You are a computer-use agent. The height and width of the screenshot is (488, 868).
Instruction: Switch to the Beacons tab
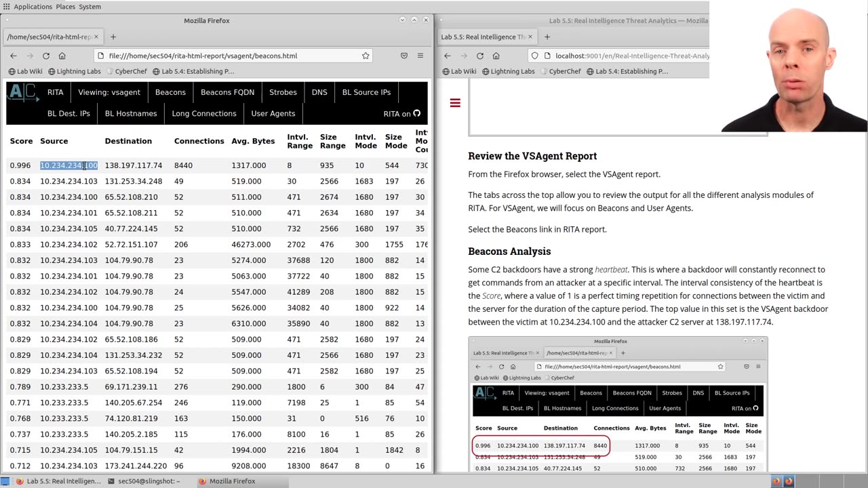[x=170, y=92]
